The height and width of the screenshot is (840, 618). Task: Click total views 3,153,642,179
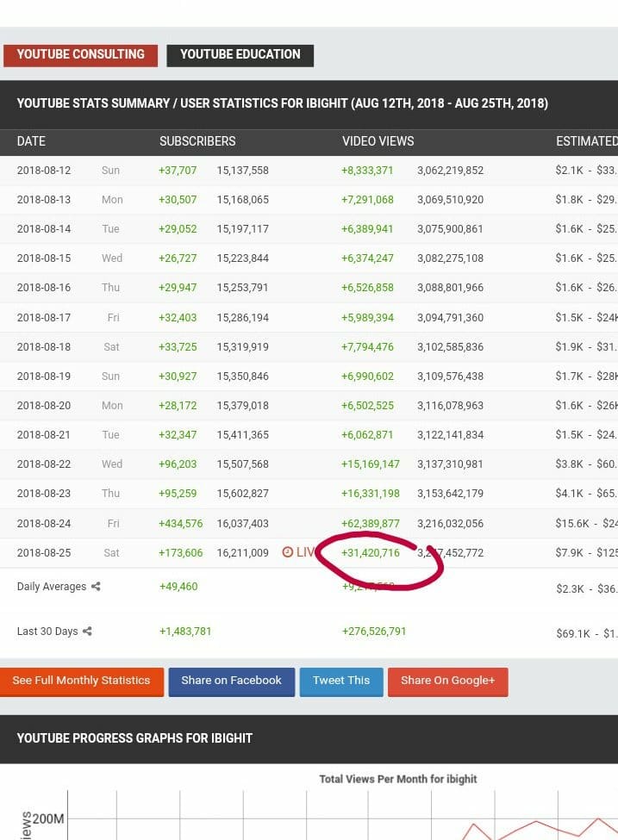click(450, 494)
